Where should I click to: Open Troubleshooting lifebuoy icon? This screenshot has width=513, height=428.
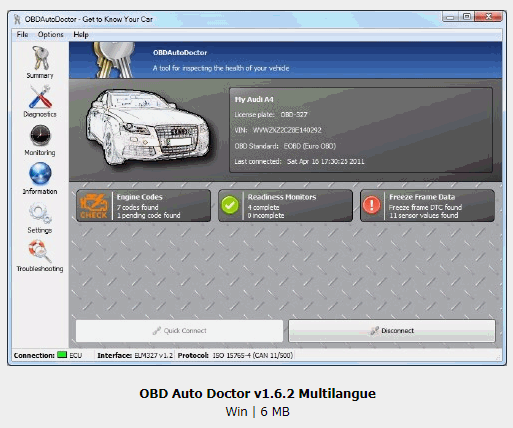click(40, 251)
